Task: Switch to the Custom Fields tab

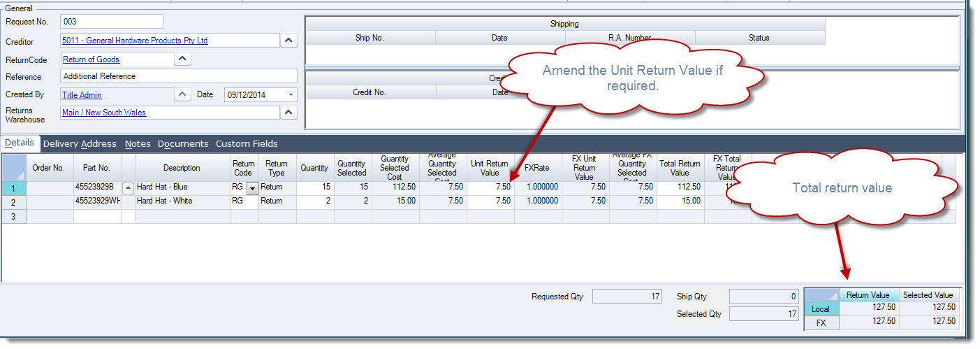Action: click(247, 143)
